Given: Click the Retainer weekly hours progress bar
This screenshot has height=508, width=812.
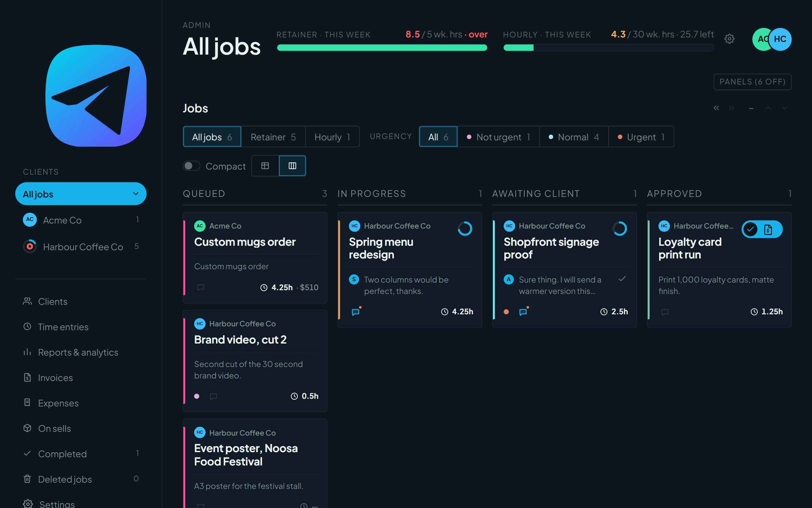Looking at the screenshot, I should [382, 48].
